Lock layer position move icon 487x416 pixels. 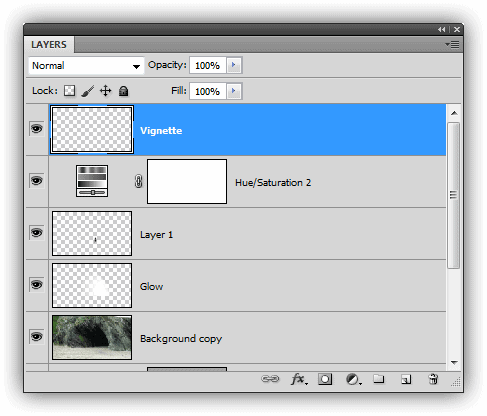106,91
